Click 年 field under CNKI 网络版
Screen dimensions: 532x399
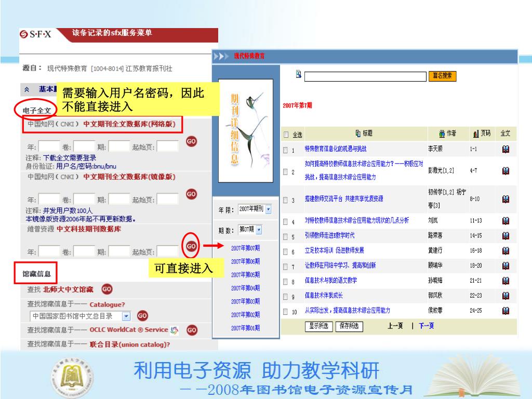[49, 147]
